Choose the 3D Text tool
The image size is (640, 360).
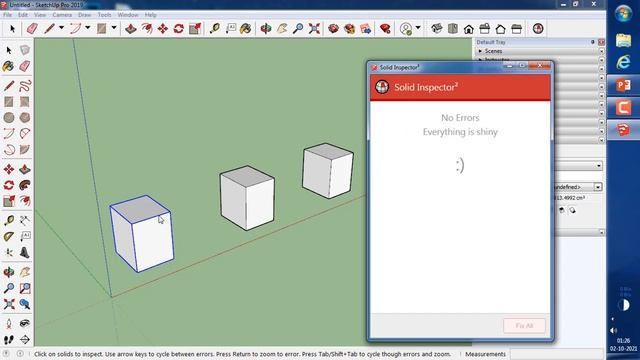(x=25, y=253)
